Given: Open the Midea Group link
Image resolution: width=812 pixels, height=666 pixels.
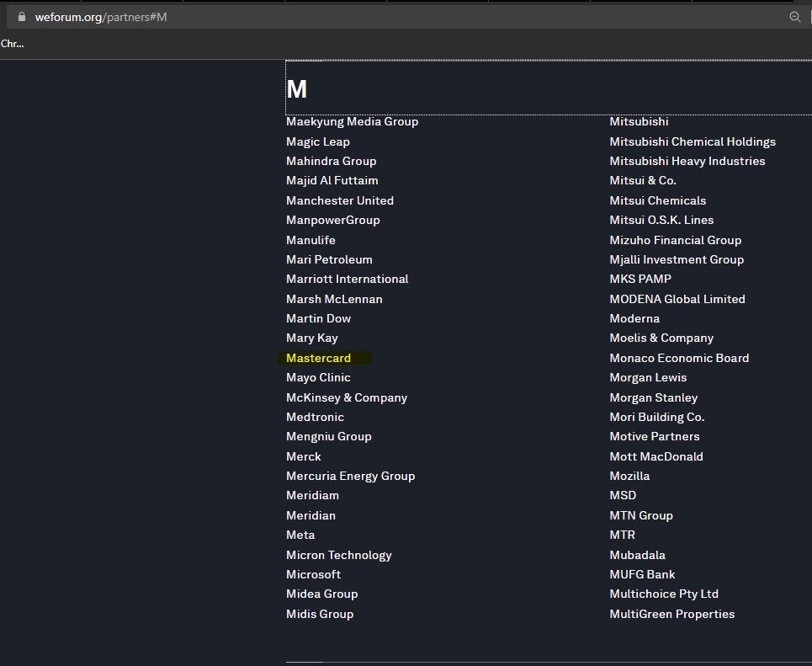Looking at the screenshot, I should tap(321, 594).
